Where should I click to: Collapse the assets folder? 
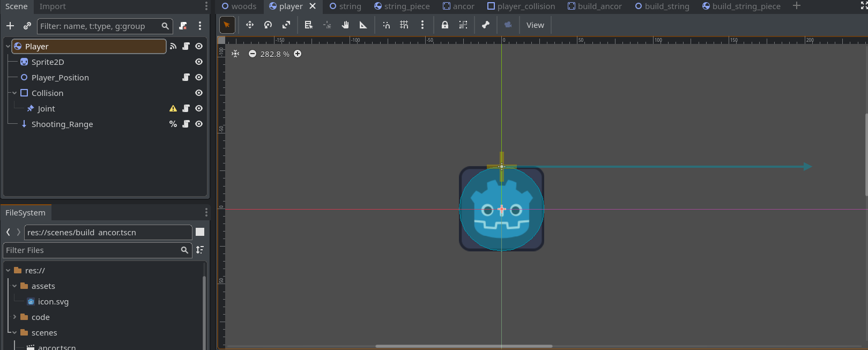coord(14,286)
